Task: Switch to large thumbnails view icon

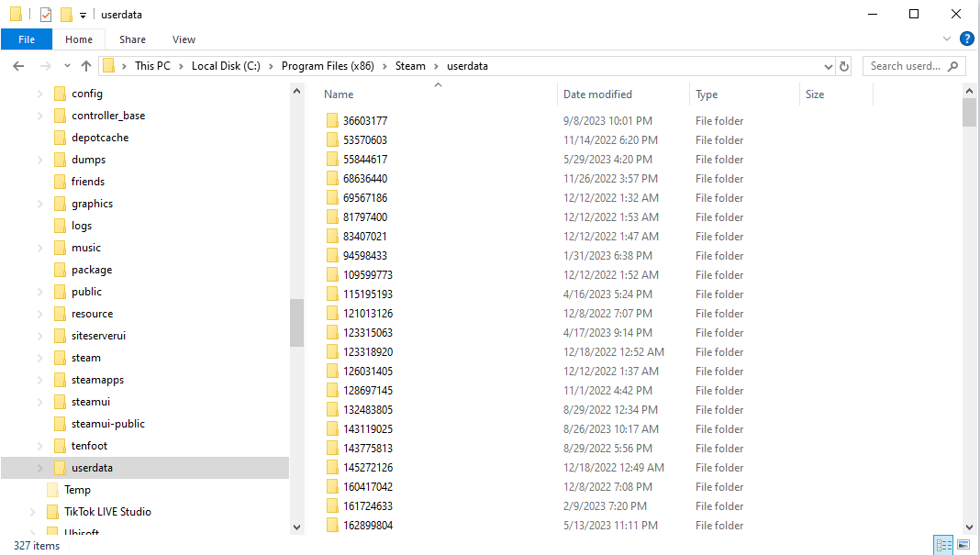Action: [x=963, y=545]
